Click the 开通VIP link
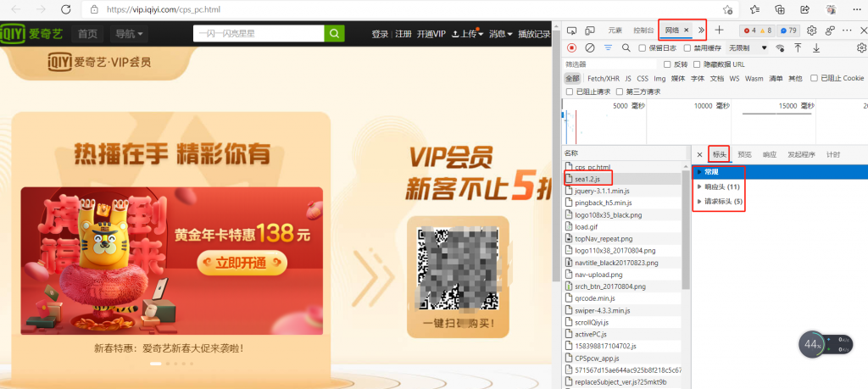868x389 pixels. coord(431,34)
